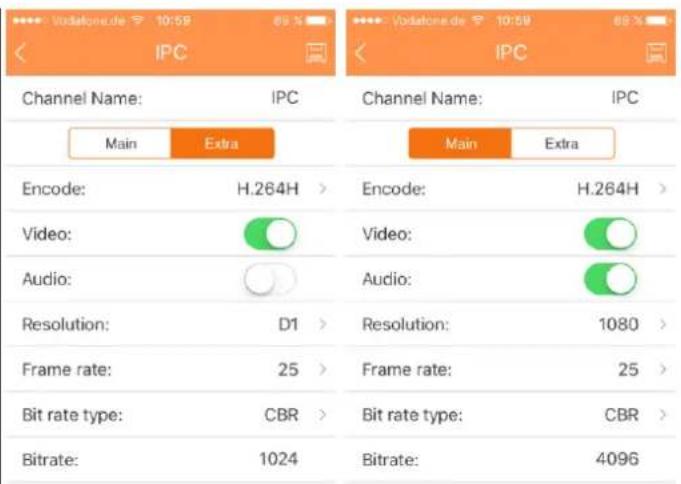This screenshot has height=484, width=681.
Task: Tap frame rate value 25 in right screen
Action: coord(628,369)
